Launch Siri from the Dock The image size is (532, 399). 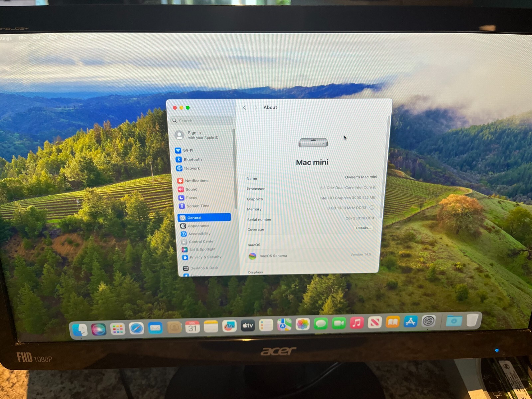99,330
